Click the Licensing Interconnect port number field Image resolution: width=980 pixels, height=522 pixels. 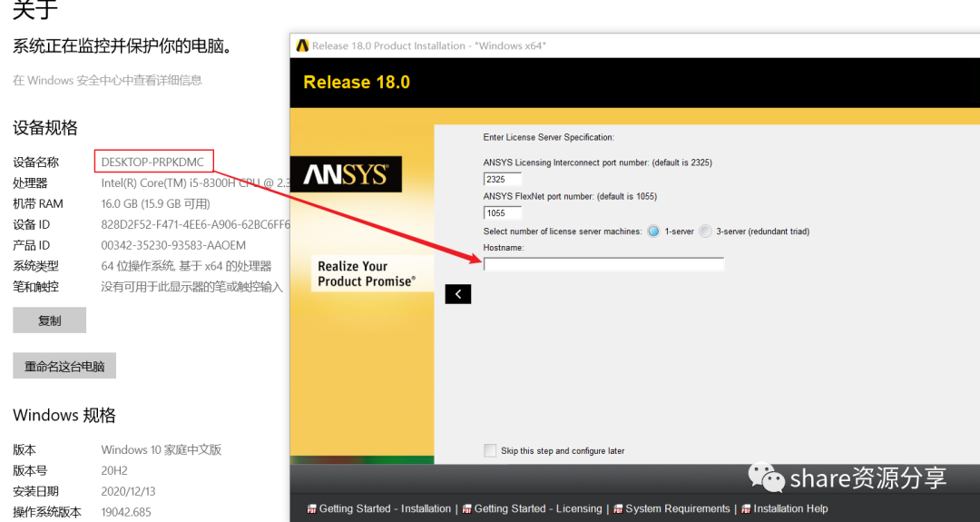point(502,180)
